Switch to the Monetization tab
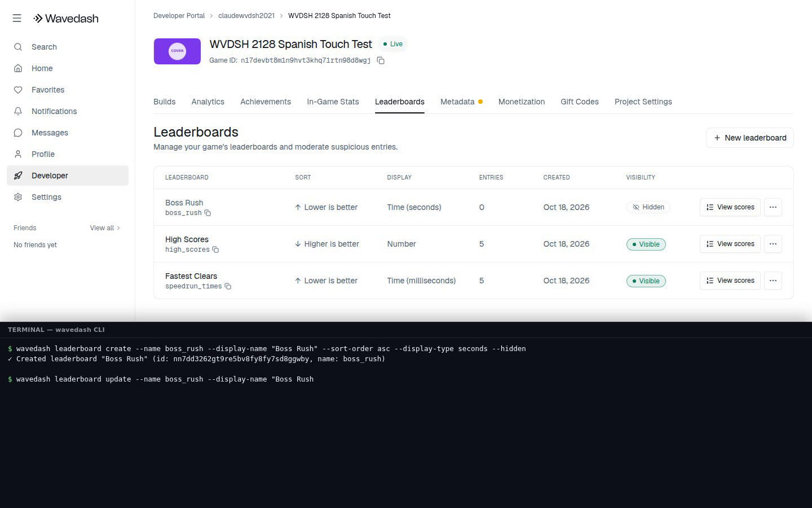This screenshot has height=508, width=812. pos(522,102)
